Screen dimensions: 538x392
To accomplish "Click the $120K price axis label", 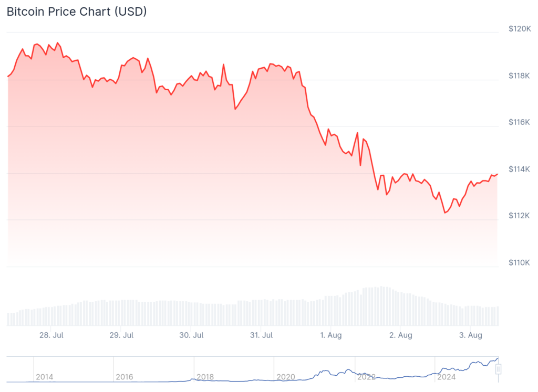I will click(519, 29).
